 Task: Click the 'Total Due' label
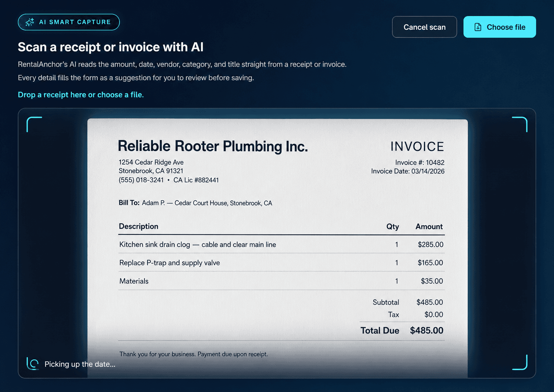pyautogui.click(x=380, y=331)
